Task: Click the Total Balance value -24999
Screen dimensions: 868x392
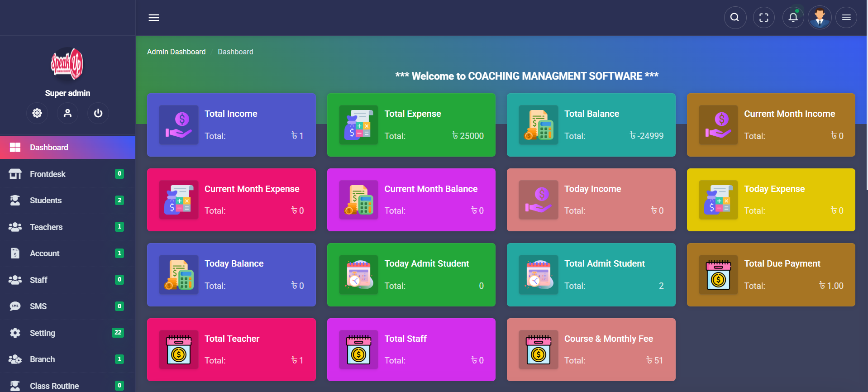Action: pyautogui.click(x=647, y=136)
